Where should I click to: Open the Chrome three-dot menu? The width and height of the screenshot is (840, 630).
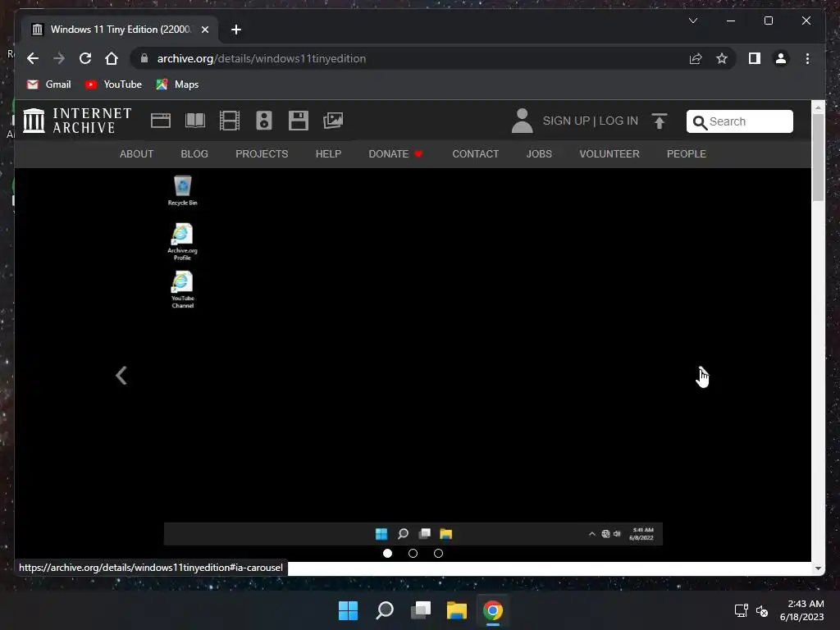point(807,58)
